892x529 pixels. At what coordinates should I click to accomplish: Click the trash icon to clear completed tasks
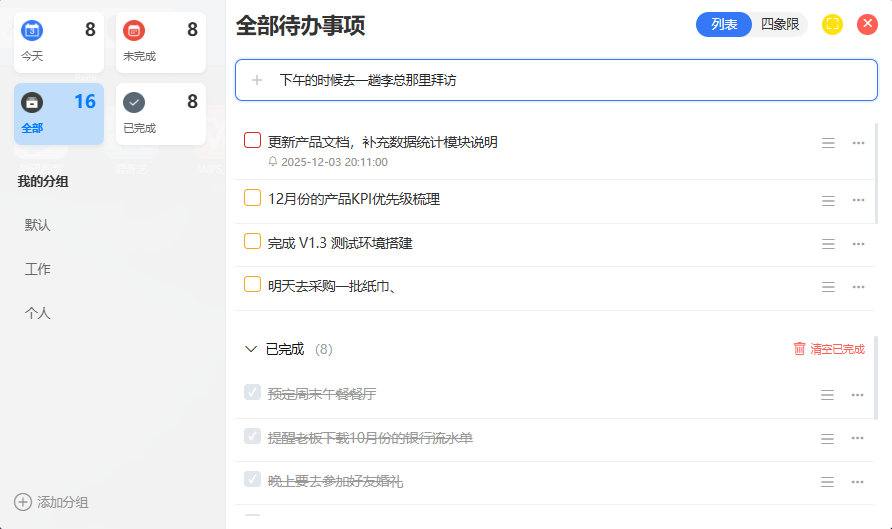799,349
